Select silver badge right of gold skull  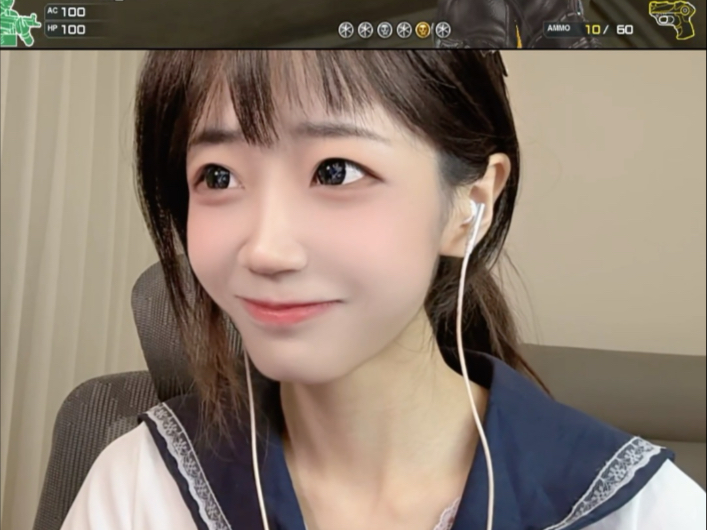tap(442, 29)
